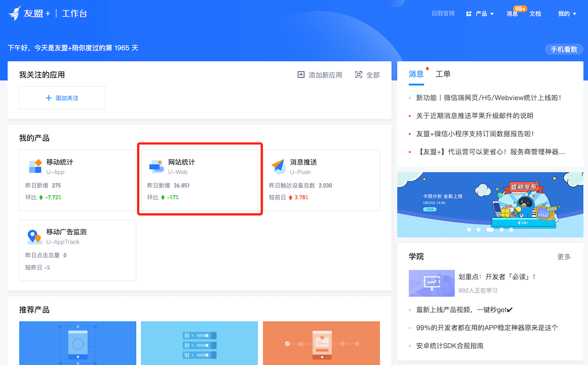Open the 移动统计 U-App product icon

35,166
